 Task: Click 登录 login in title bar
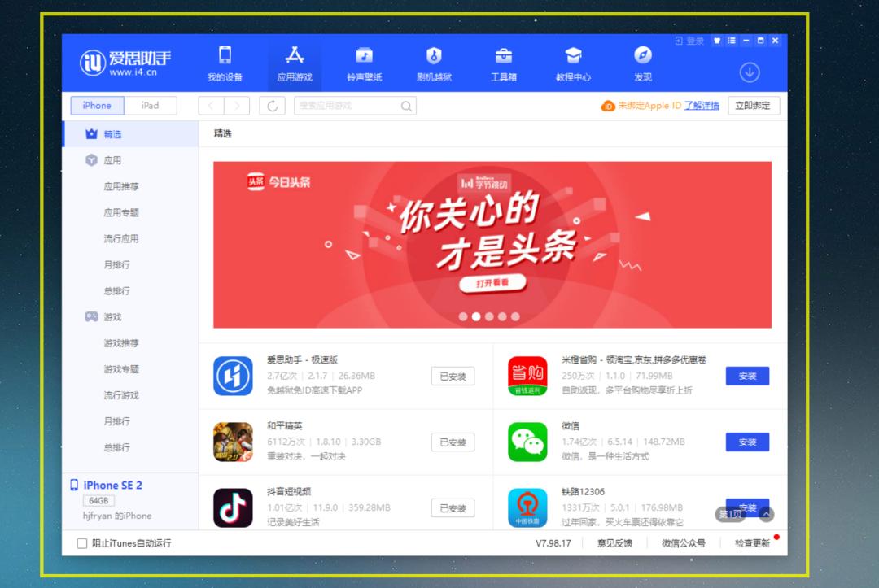(x=689, y=41)
